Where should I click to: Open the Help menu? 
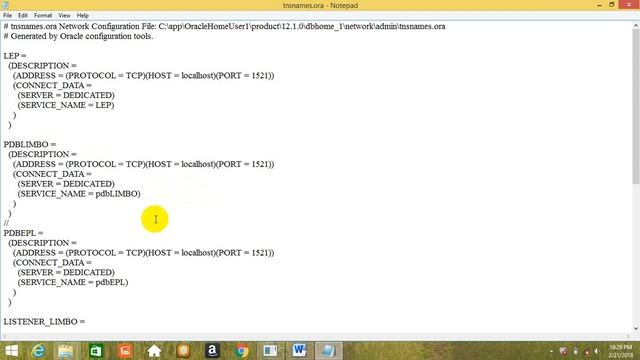(82, 16)
